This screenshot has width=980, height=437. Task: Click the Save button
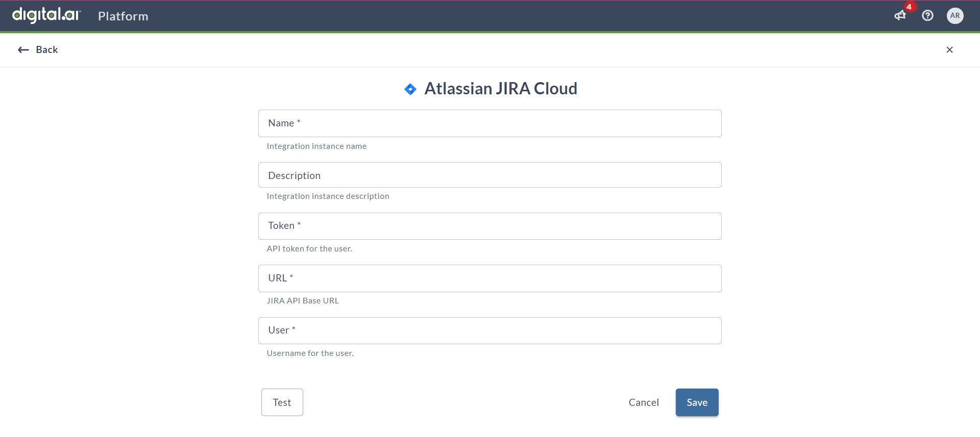pyautogui.click(x=697, y=402)
